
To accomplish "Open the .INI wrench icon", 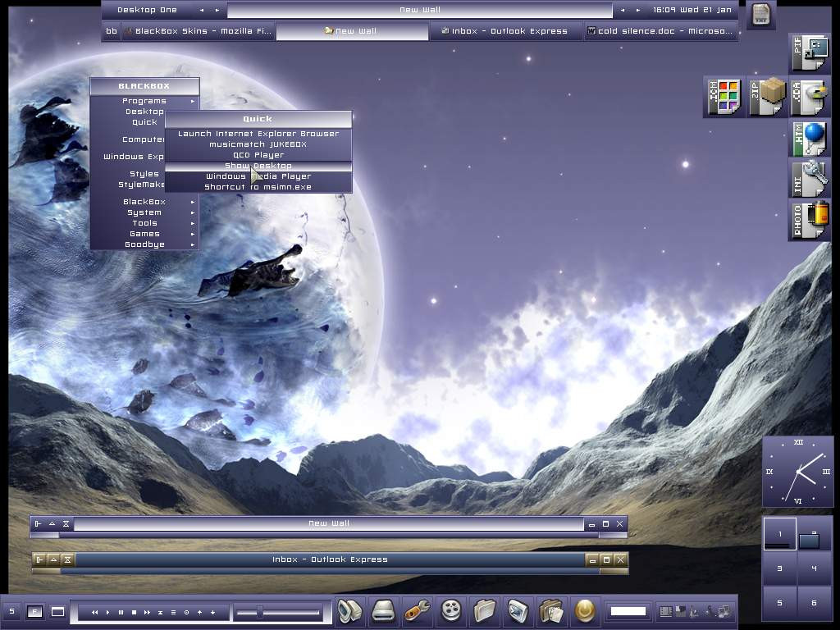I will pyautogui.click(x=810, y=179).
